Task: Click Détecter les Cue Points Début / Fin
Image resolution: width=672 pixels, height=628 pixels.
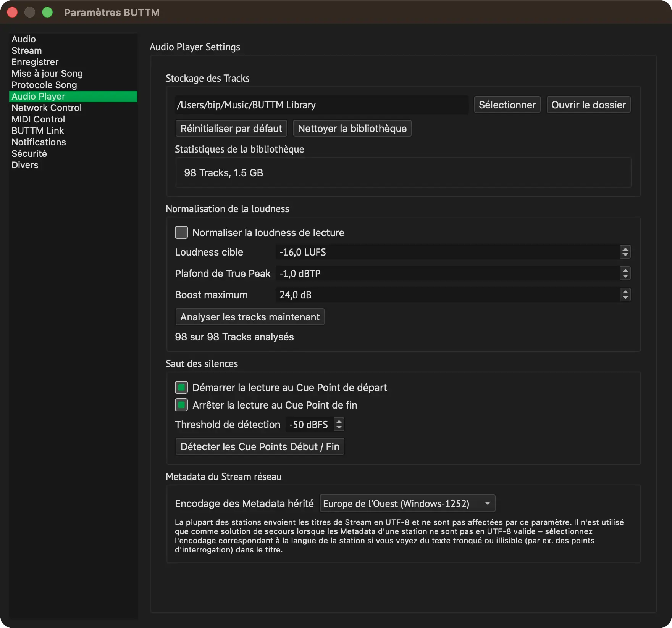Action: click(260, 447)
